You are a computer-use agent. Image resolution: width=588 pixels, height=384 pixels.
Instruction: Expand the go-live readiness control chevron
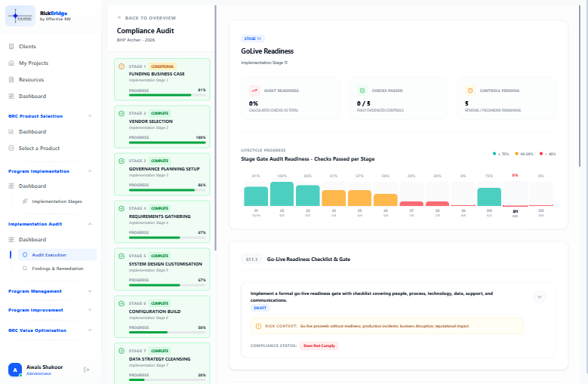(540, 296)
